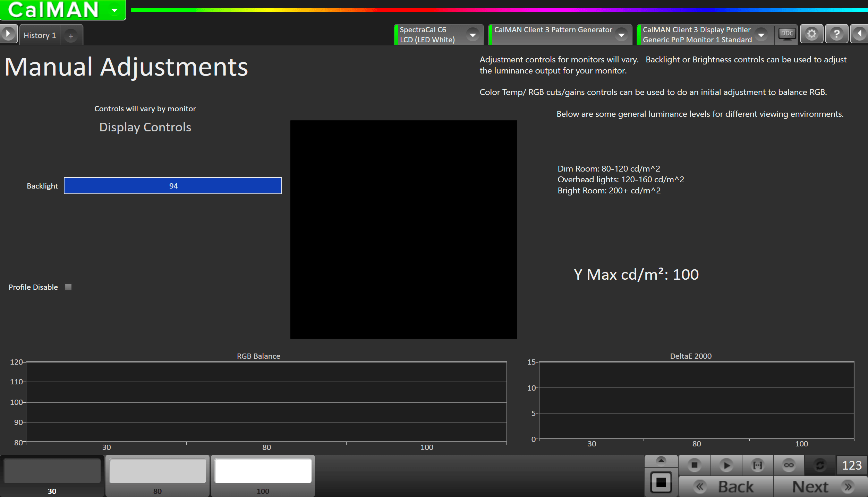Screen dimensions: 868x497
Task: Open the CalMAN main menu
Action: [62, 10]
